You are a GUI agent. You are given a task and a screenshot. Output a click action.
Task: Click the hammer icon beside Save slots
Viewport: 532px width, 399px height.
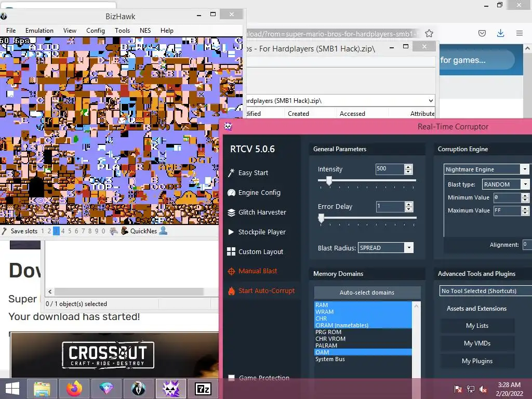click(x=4, y=231)
